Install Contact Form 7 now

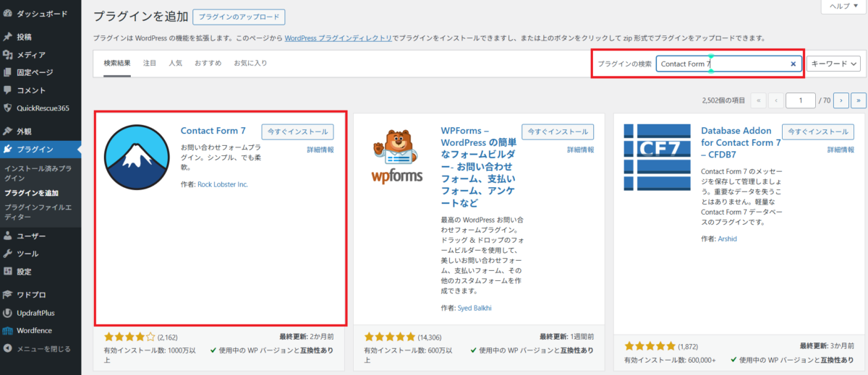[297, 132]
